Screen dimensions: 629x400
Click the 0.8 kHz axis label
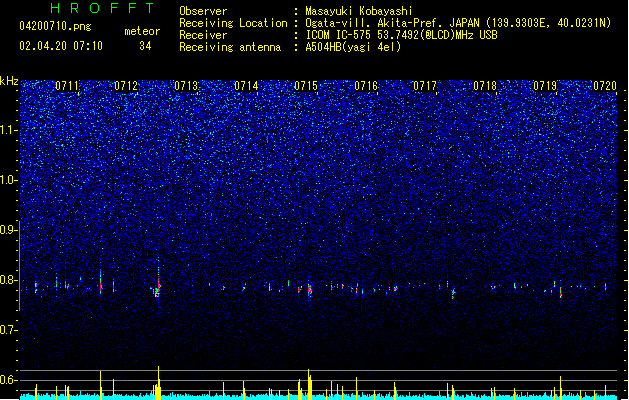9,280
